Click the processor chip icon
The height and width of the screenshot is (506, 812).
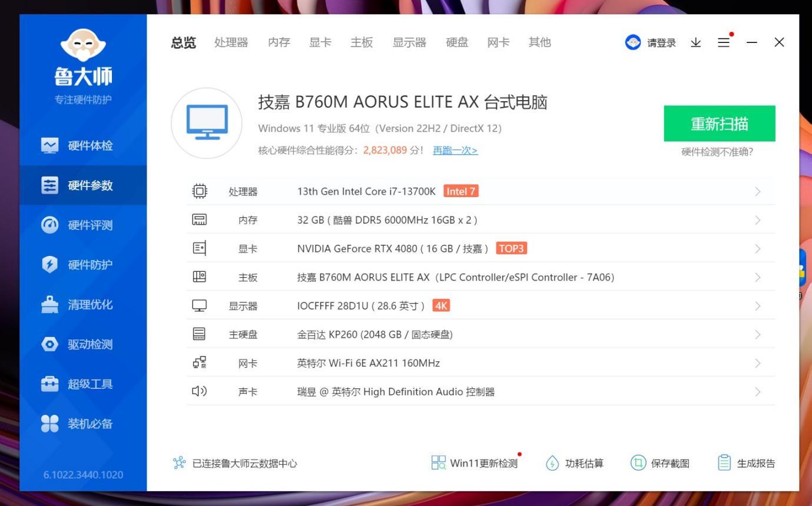coord(200,191)
